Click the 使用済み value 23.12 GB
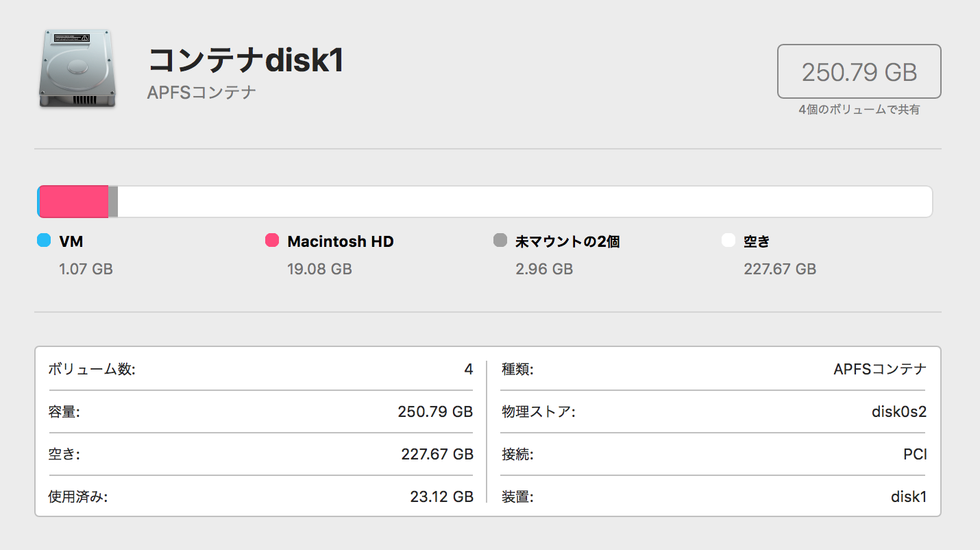Viewport: 980px width, 550px height. pos(441,497)
